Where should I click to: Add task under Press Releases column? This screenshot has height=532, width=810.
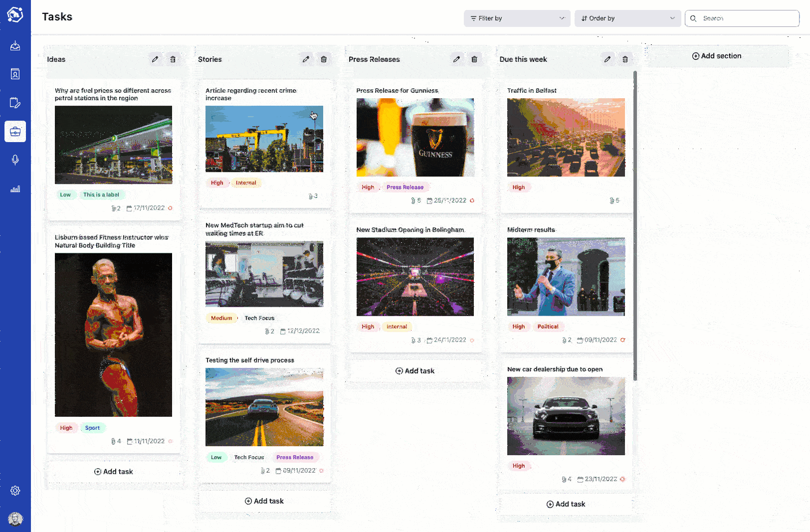click(x=415, y=371)
